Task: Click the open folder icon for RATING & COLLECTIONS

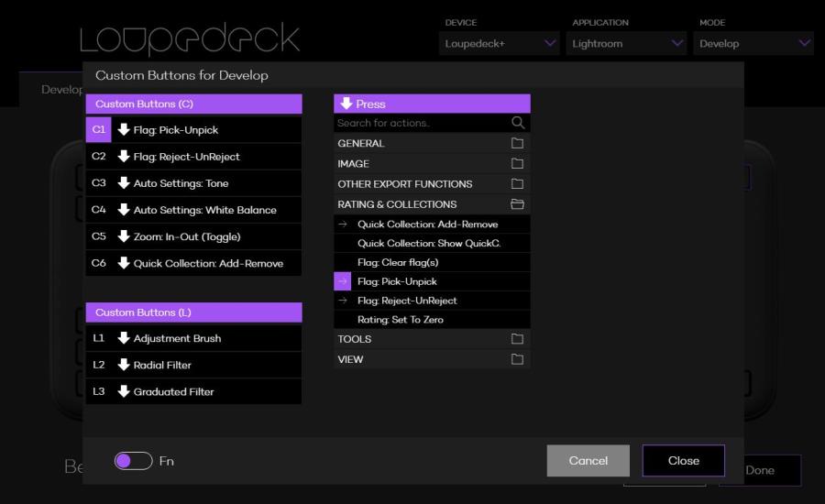Action: click(x=517, y=204)
